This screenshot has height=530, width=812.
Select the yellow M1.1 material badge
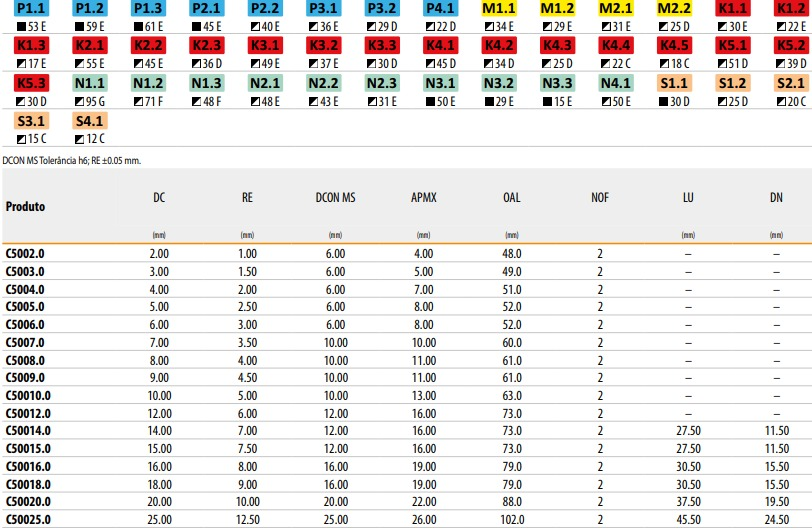[x=498, y=8]
